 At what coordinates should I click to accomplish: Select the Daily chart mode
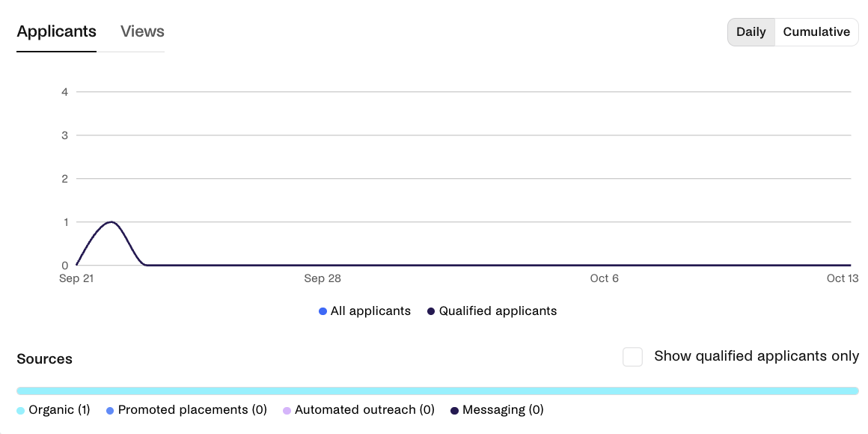coord(751,32)
